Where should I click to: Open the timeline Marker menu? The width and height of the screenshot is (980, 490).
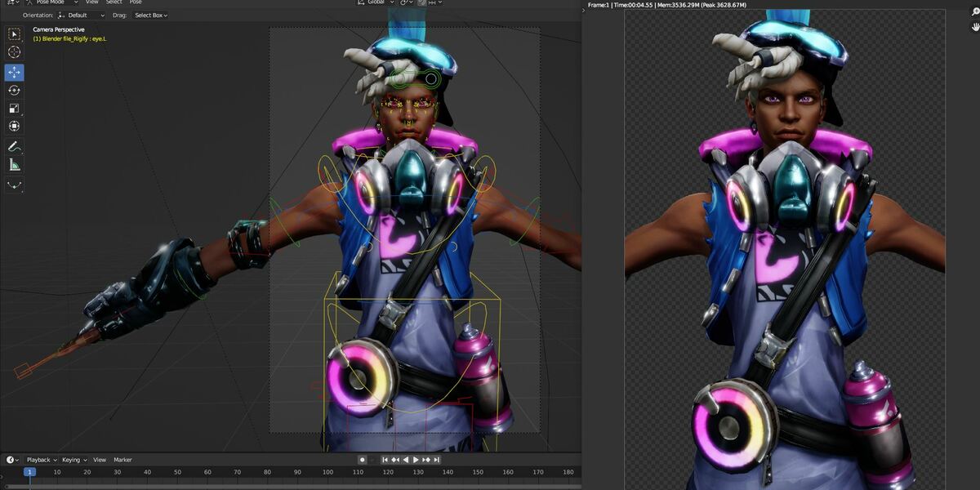coord(122,460)
